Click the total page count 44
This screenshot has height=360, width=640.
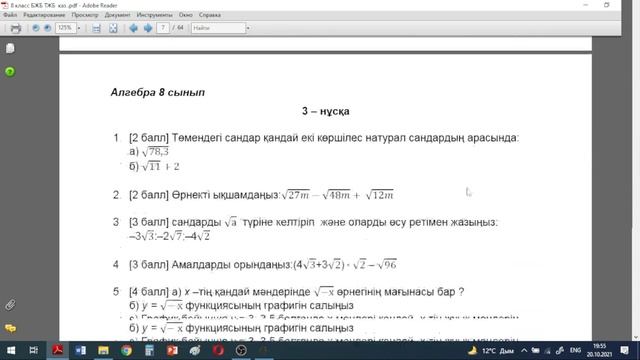coord(180,28)
